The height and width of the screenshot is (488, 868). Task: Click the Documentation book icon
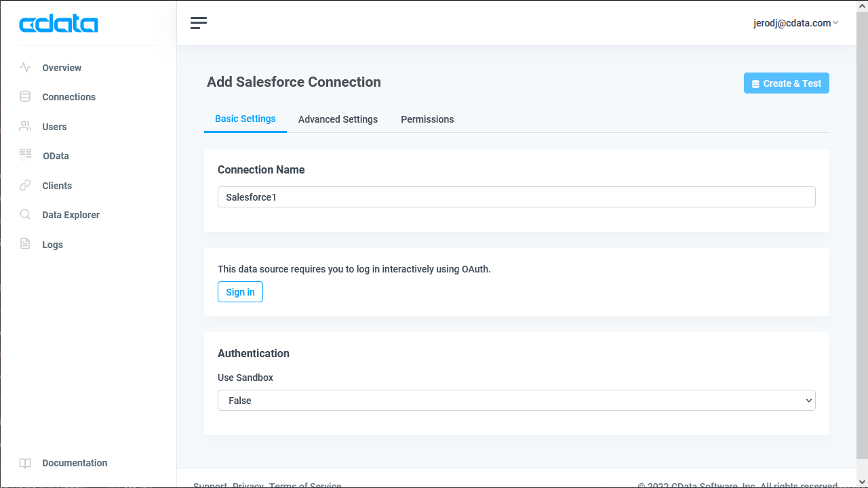click(x=25, y=463)
